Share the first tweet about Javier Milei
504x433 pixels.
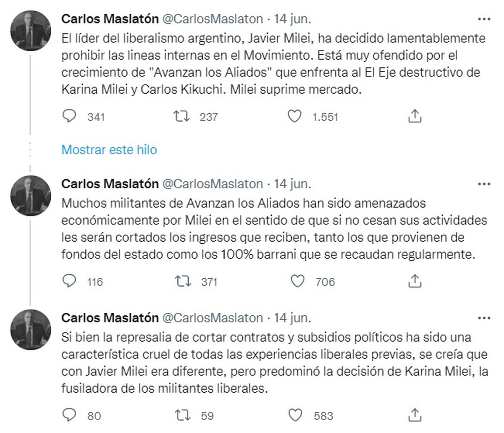point(415,116)
